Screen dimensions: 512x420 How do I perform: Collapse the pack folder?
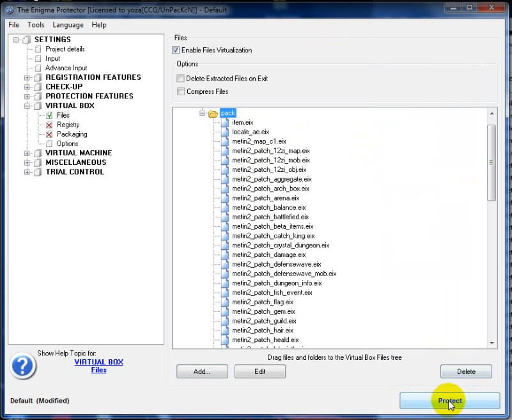coord(203,113)
